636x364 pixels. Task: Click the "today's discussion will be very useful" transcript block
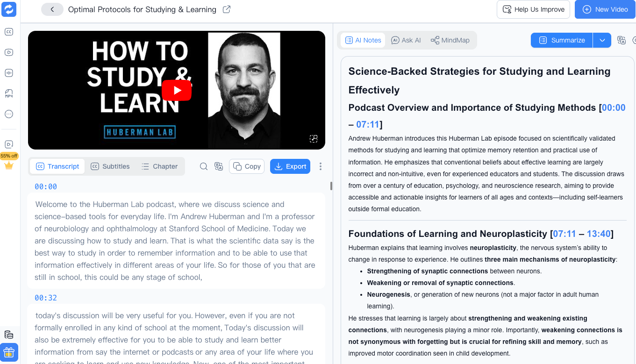pyautogui.click(x=176, y=334)
